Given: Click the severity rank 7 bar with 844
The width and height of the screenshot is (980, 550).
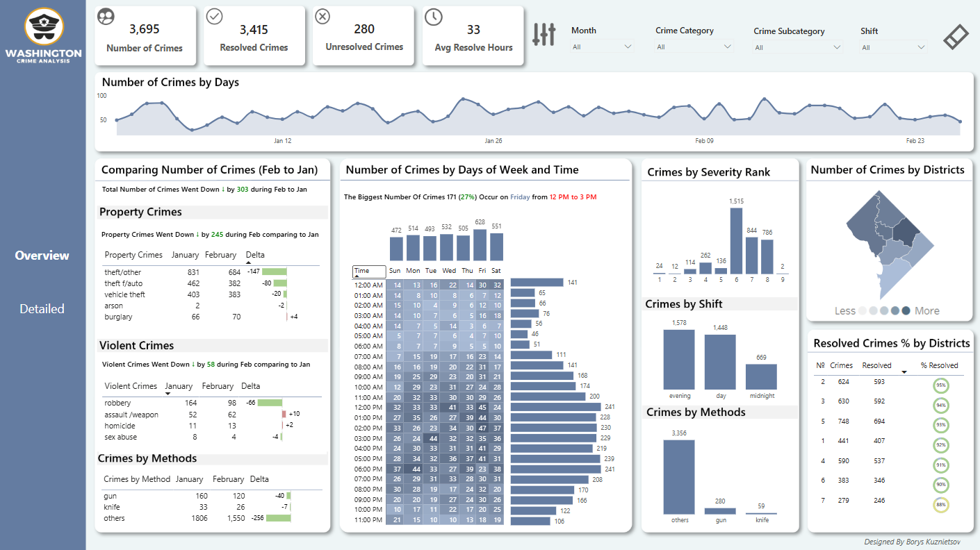Looking at the screenshot, I should click(x=751, y=256).
